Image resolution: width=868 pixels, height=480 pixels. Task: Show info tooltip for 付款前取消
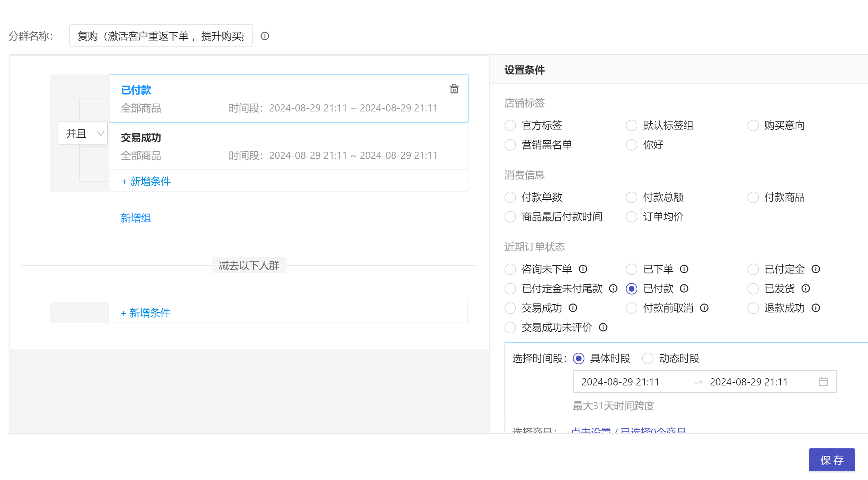[x=704, y=308]
